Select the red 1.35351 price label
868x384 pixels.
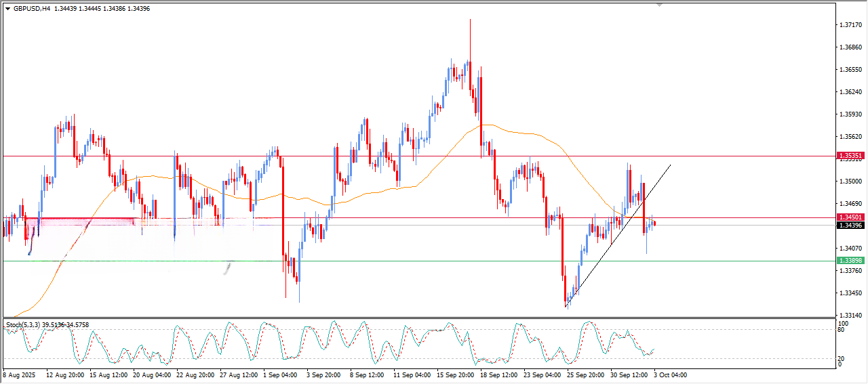click(850, 156)
